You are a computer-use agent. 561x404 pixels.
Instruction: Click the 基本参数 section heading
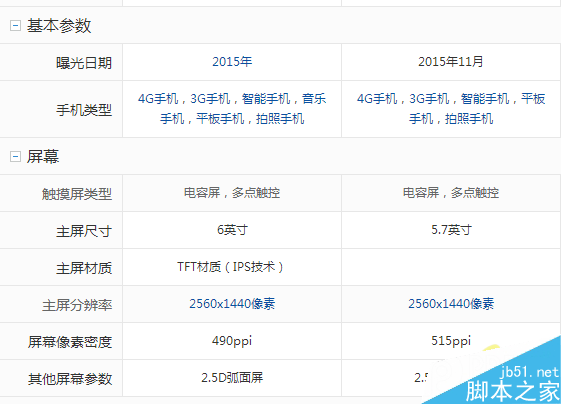(x=59, y=26)
